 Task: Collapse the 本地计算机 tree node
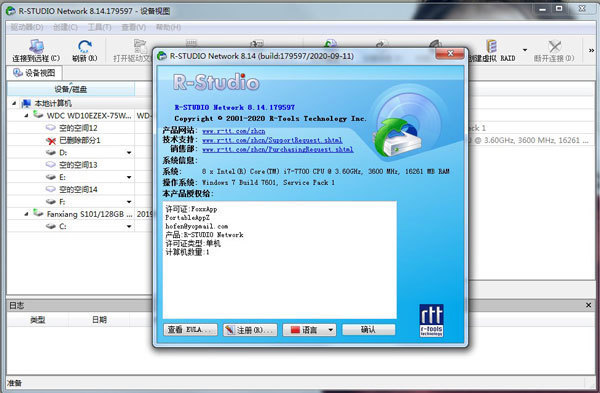pyautogui.click(x=14, y=103)
